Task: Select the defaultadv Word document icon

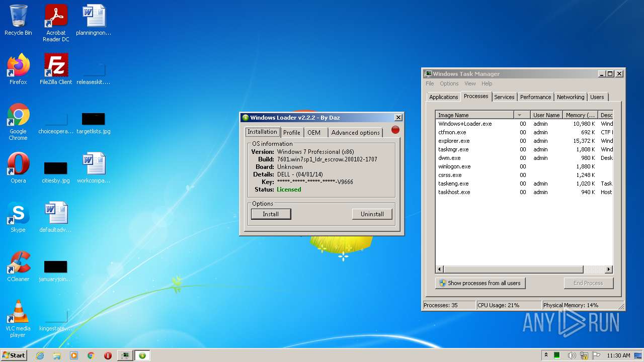Action: tap(56, 217)
